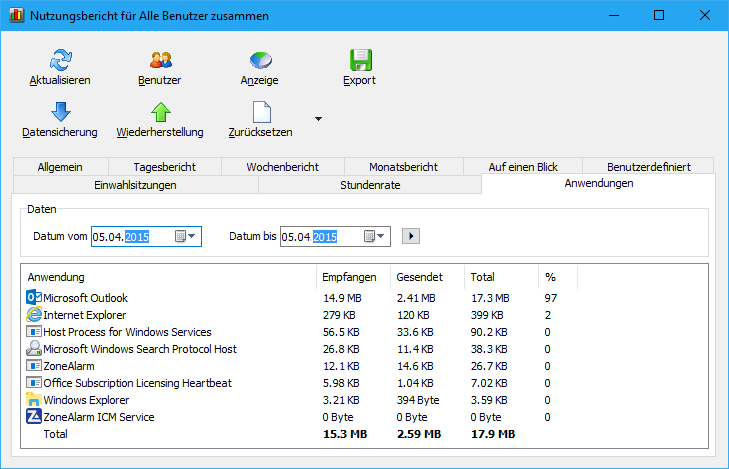This screenshot has width=729, height=469.
Task: Click the 17.3 MB Total value
Action: [490, 298]
